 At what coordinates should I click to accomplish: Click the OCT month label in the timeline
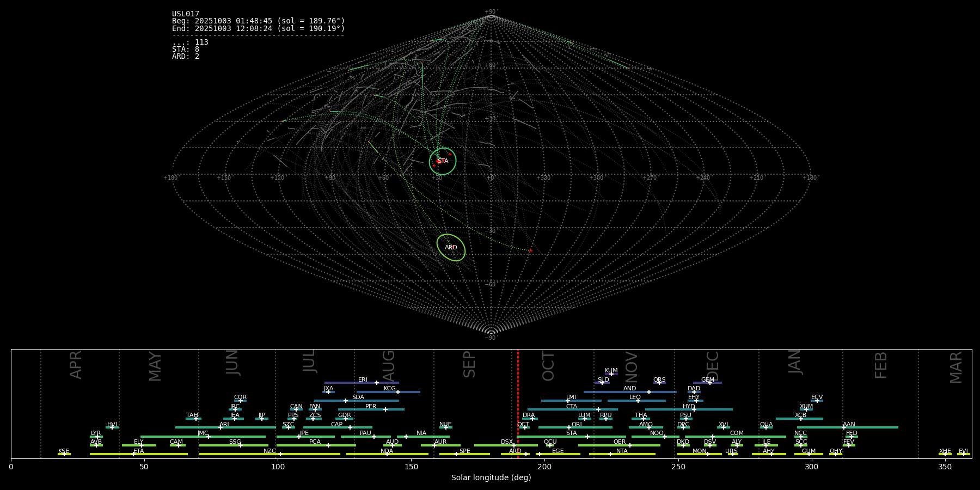coord(549,366)
